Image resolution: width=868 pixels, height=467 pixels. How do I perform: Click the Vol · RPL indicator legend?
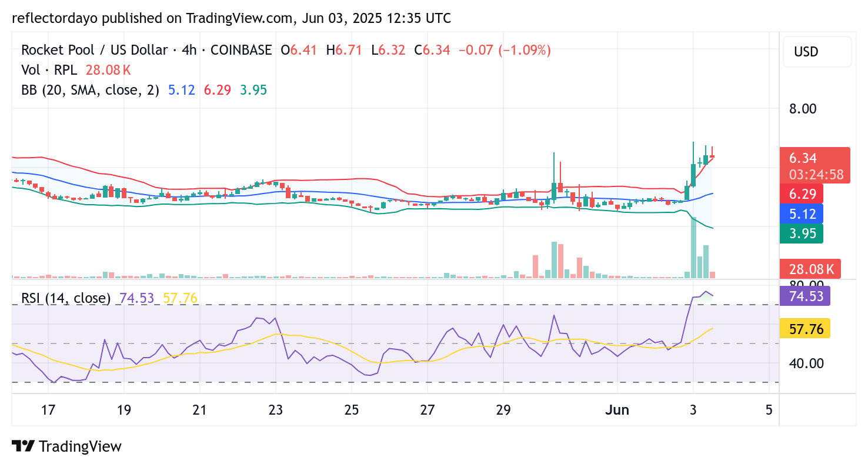[x=49, y=70]
